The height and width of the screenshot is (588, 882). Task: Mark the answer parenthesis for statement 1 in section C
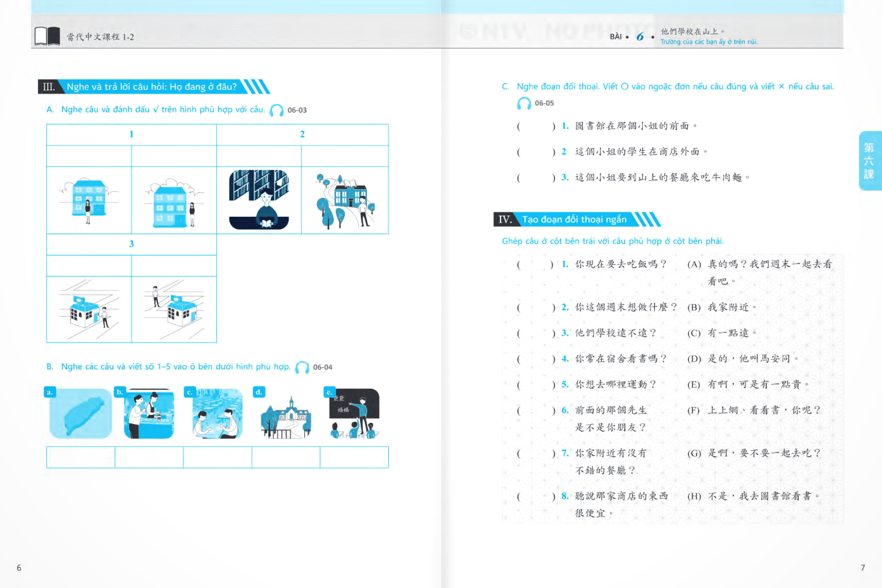click(536, 126)
